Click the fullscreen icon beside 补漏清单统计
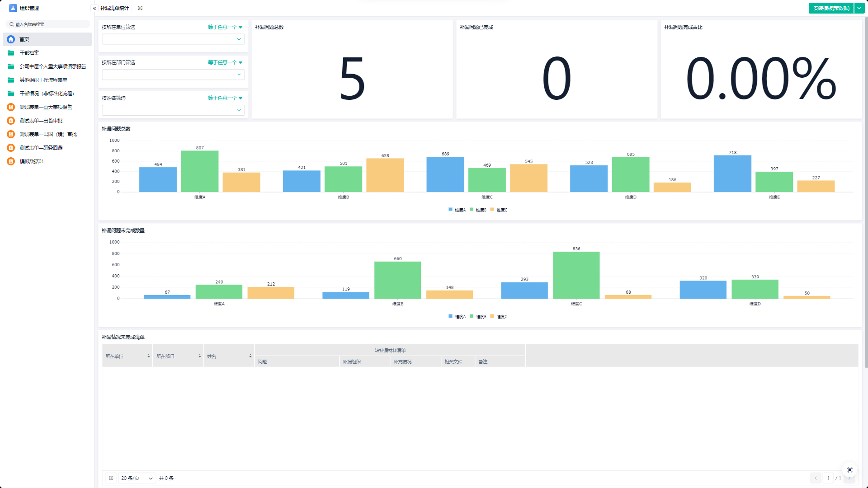Screen dimensions: 868x488 coord(140,8)
